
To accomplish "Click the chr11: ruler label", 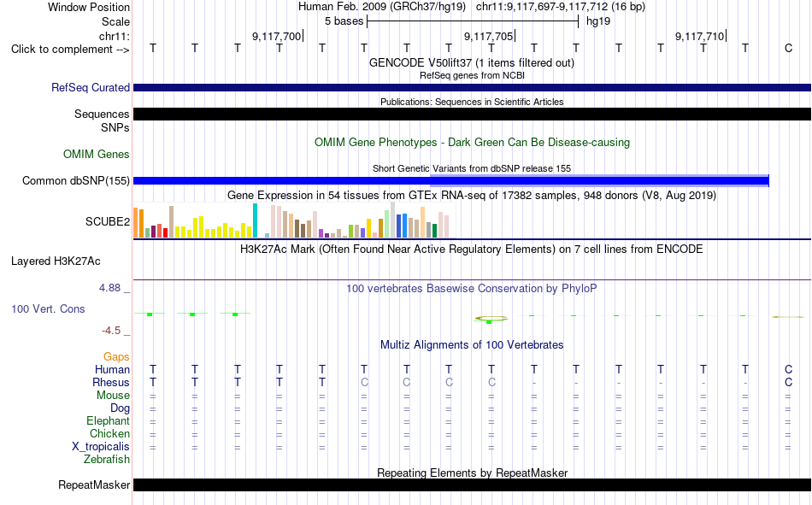I will [114, 36].
